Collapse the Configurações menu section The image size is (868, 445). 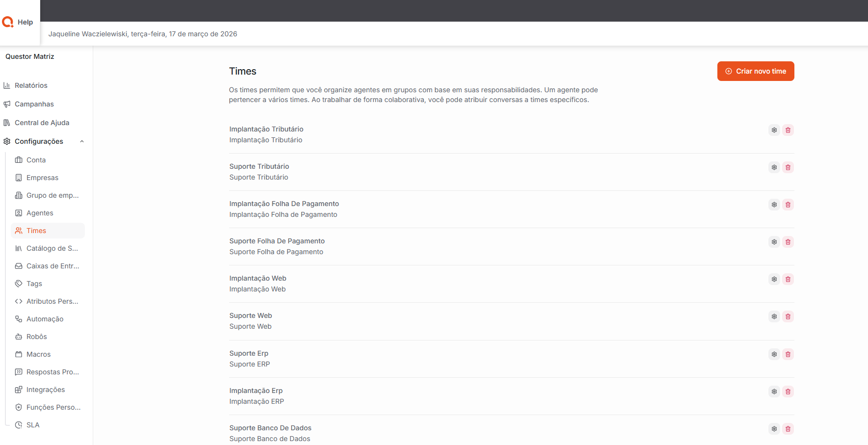39,141
